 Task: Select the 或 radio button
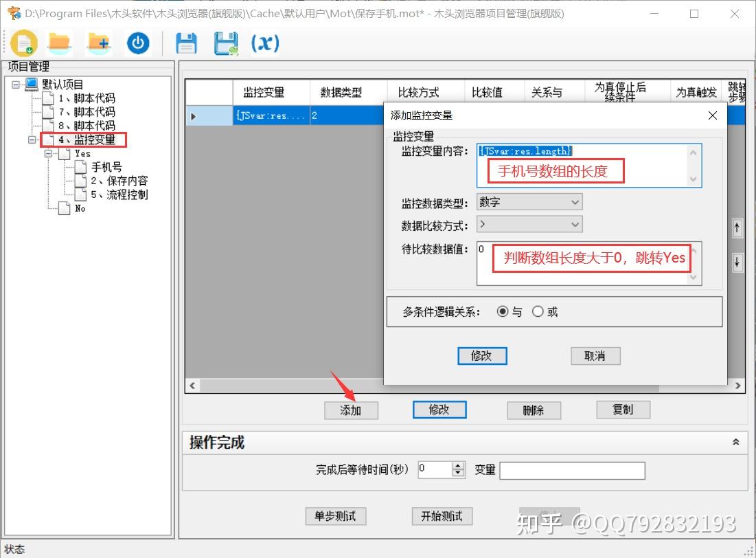(x=538, y=311)
